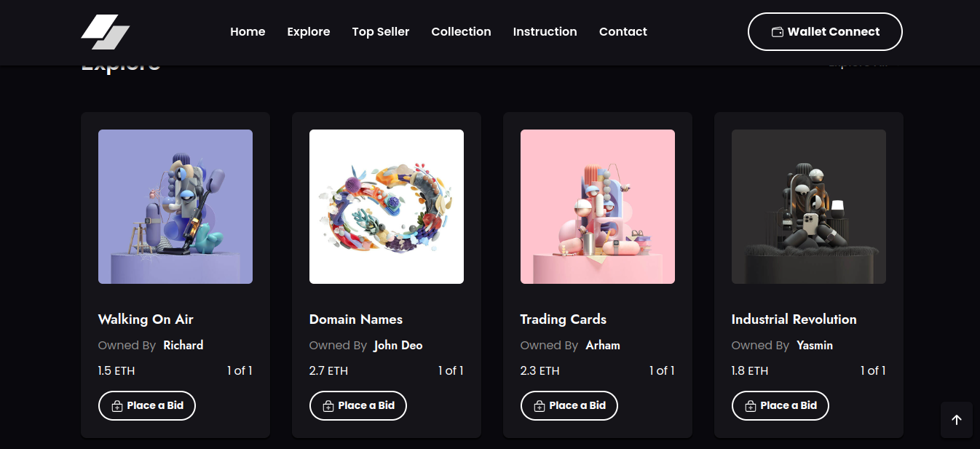The height and width of the screenshot is (449, 980).
Task: Click bag icon on Domain Names bid
Action: click(x=328, y=406)
